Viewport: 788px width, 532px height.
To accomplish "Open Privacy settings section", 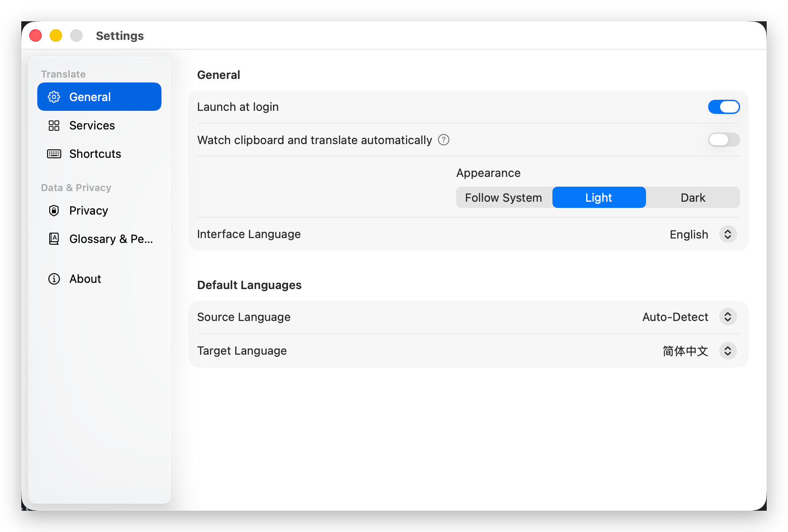I will (99, 211).
